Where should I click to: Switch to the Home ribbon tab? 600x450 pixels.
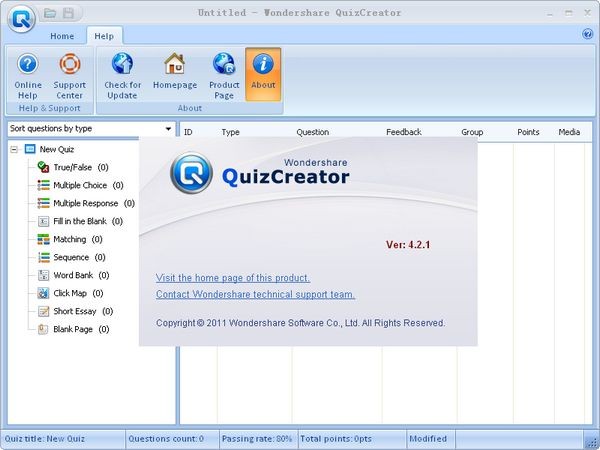tap(62, 36)
